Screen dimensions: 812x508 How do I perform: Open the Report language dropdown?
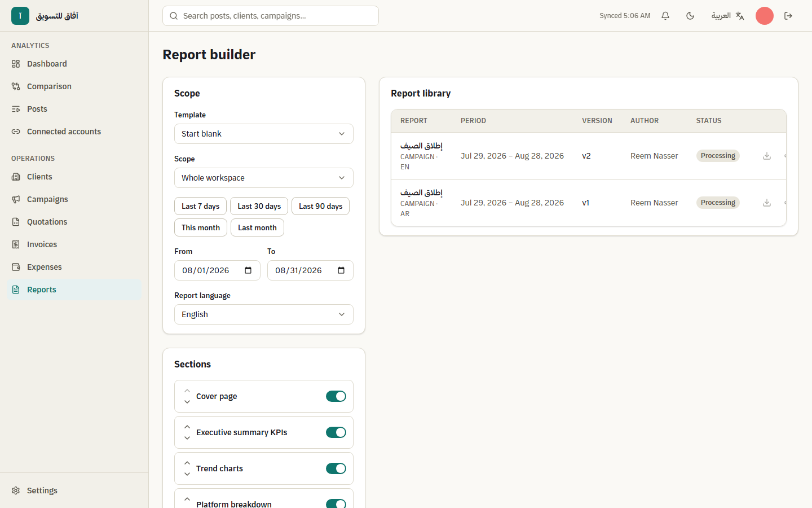[264, 314]
